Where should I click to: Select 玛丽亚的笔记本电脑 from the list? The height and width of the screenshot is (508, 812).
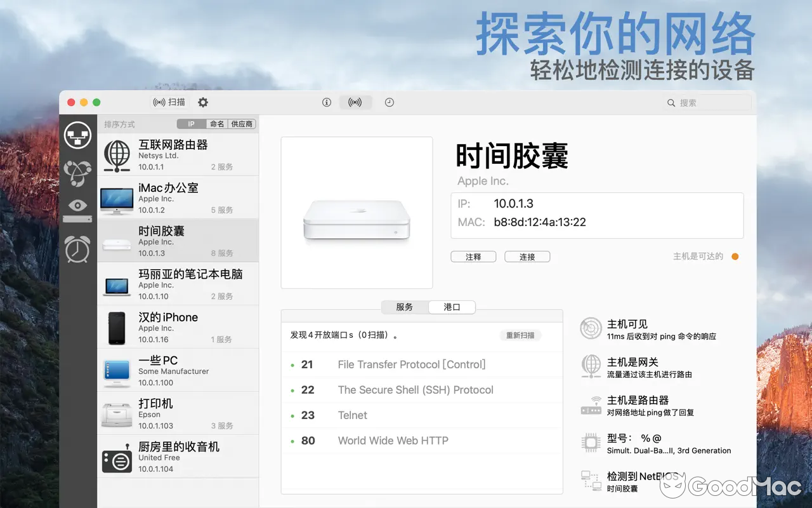(178, 283)
